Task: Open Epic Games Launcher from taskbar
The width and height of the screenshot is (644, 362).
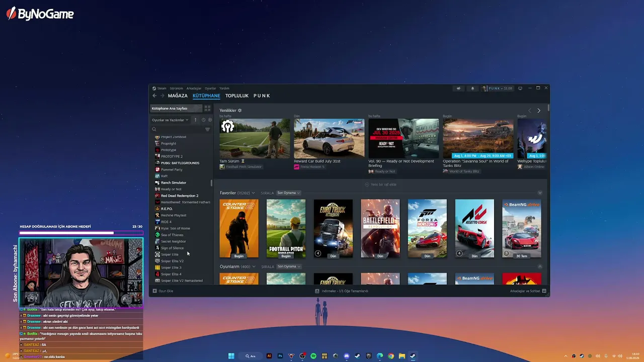Action: pos(369,356)
